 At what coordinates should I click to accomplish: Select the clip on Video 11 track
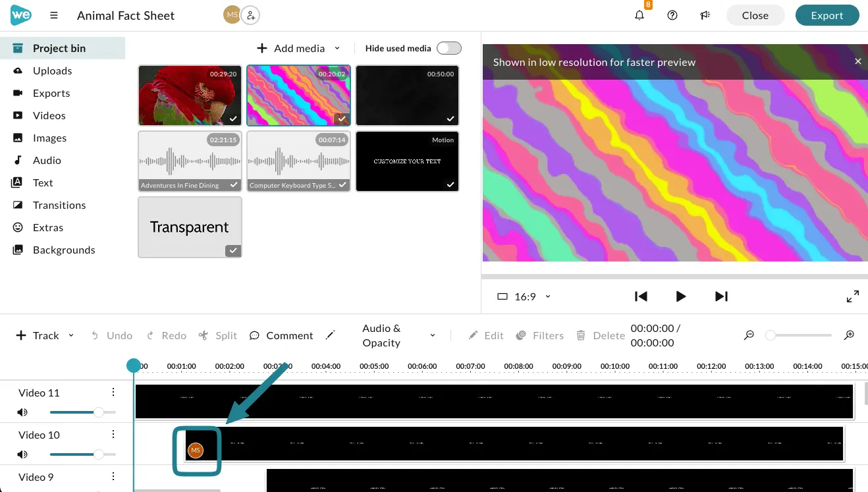494,402
